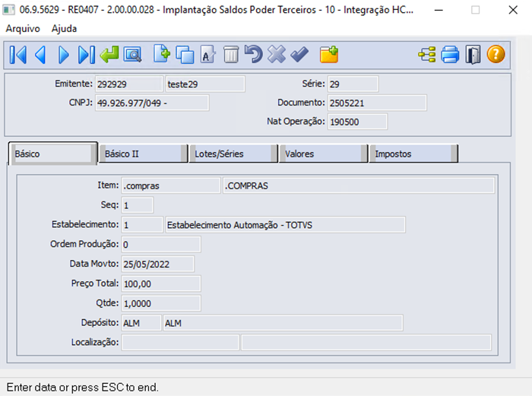The height and width of the screenshot is (396, 532).
Task: Print using the printer icon
Action: click(450, 55)
